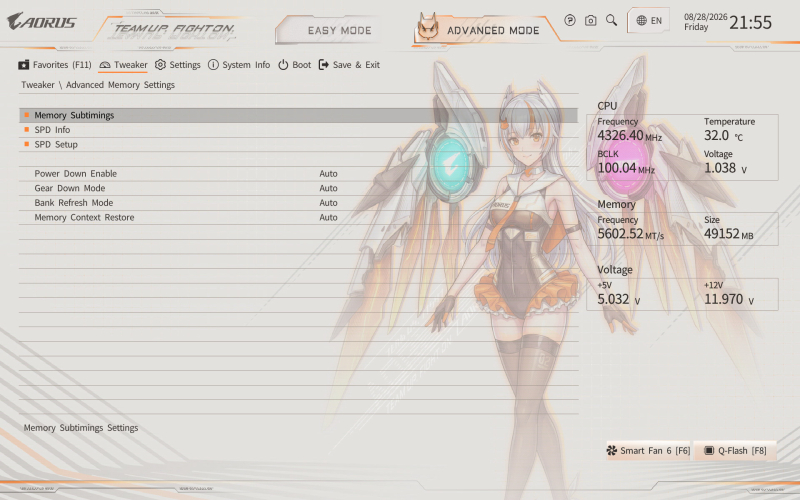Open SPD Info submenu
This screenshot has width=800, height=500.
[298, 130]
